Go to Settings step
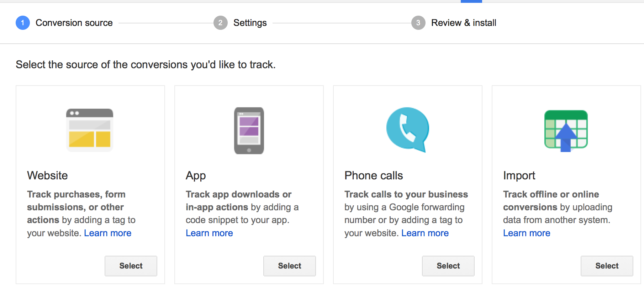The width and height of the screenshot is (644, 287). 250,23
